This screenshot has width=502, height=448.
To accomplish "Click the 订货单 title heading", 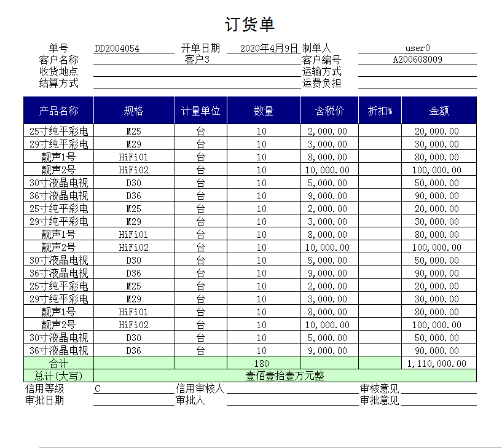I will pyautogui.click(x=249, y=25).
